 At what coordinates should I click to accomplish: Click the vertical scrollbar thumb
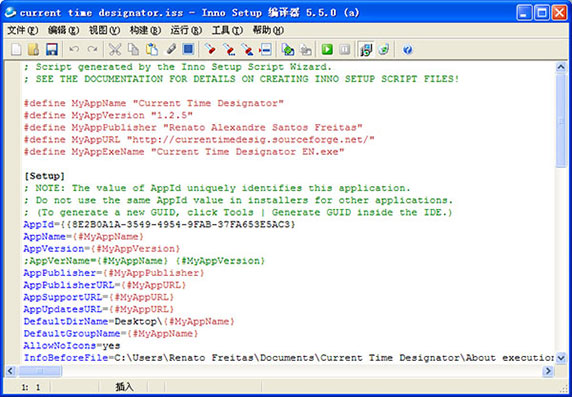561,121
